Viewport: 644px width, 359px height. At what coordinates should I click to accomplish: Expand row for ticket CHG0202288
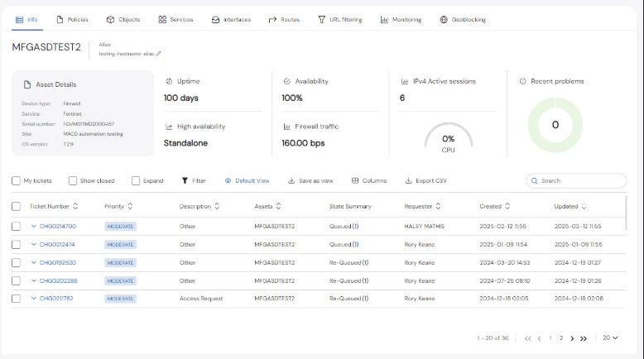click(x=34, y=280)
